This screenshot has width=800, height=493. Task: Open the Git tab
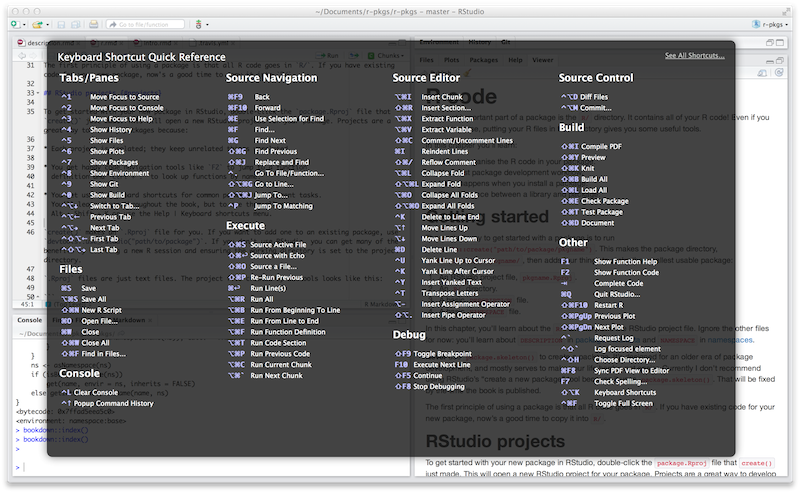coord(505,44)
